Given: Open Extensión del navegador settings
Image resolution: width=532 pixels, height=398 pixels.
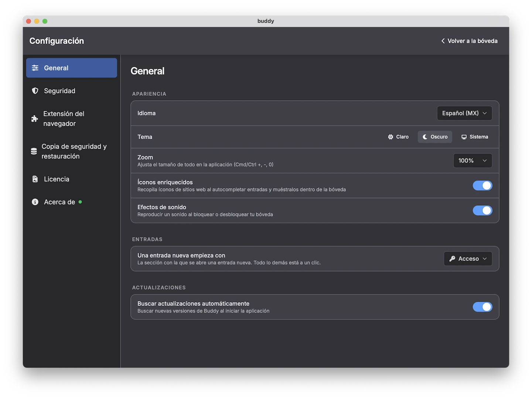Looking at the screenshot, I should [71, 119].
